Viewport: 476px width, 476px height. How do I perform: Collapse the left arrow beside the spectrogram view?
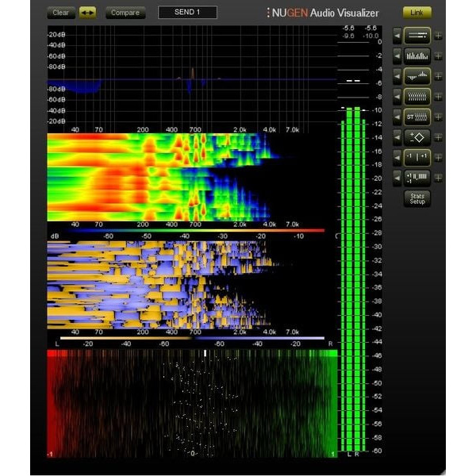point(397,97)
